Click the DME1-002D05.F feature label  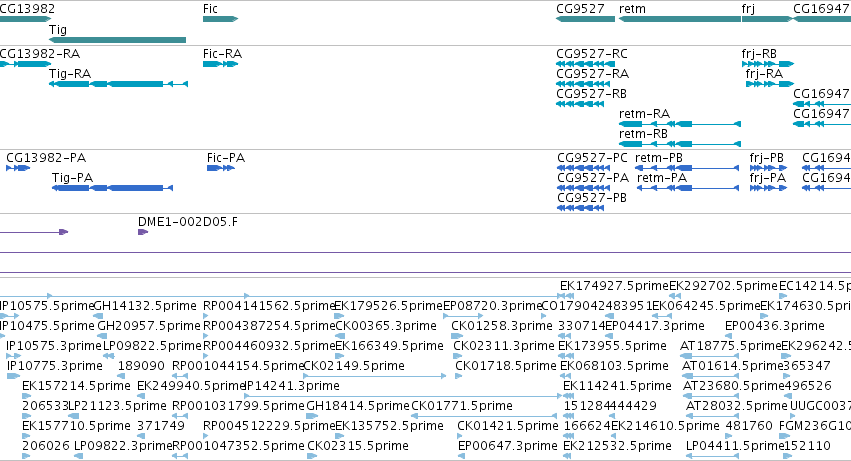pos(188,222)
